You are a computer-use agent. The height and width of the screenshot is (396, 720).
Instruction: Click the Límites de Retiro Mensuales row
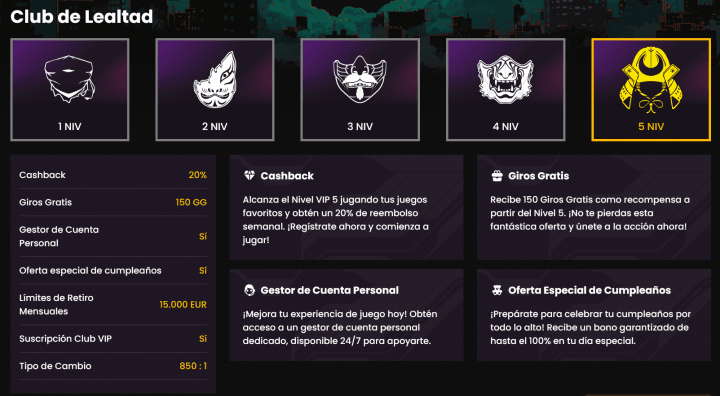pyautogui.click(x=113, y=305)
